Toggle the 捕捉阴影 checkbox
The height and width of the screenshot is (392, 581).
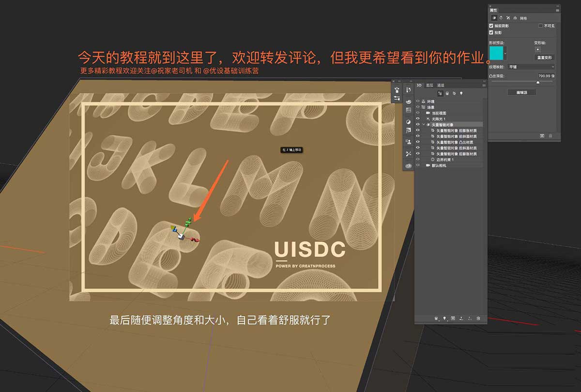coord(491,26)
